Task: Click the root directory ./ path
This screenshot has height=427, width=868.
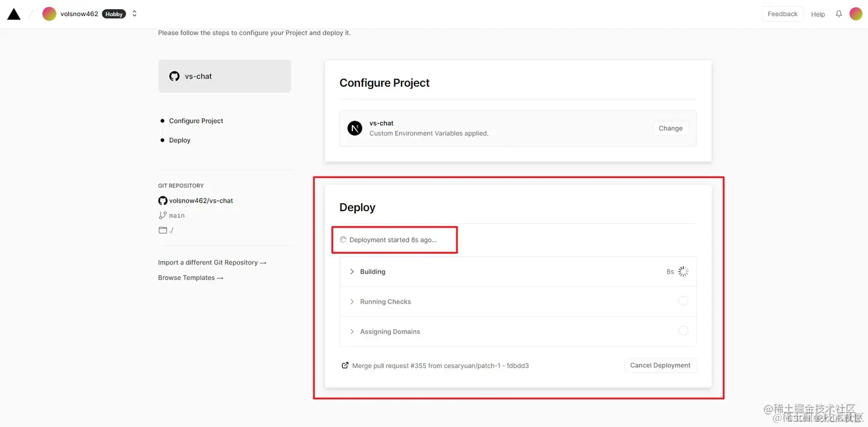Action: click(x=171, y=230)
